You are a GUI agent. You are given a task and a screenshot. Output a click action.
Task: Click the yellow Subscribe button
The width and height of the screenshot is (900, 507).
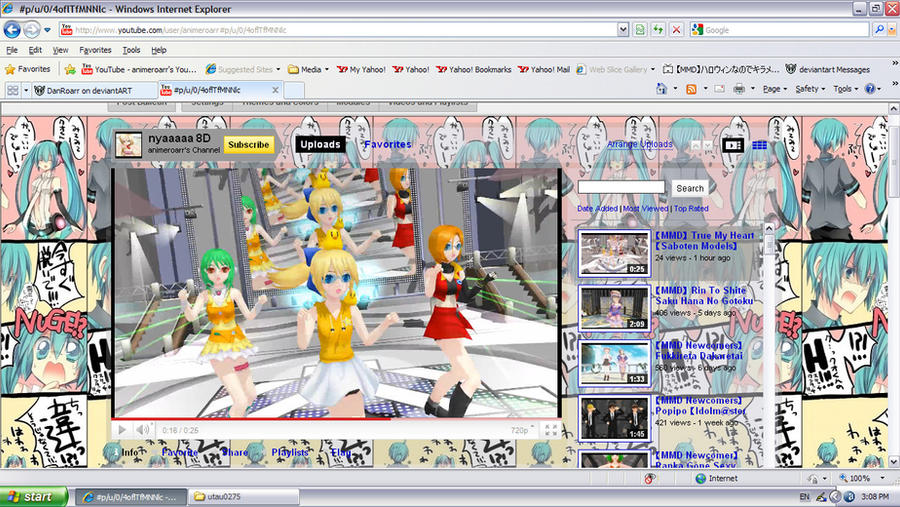(x=249, y=145)
